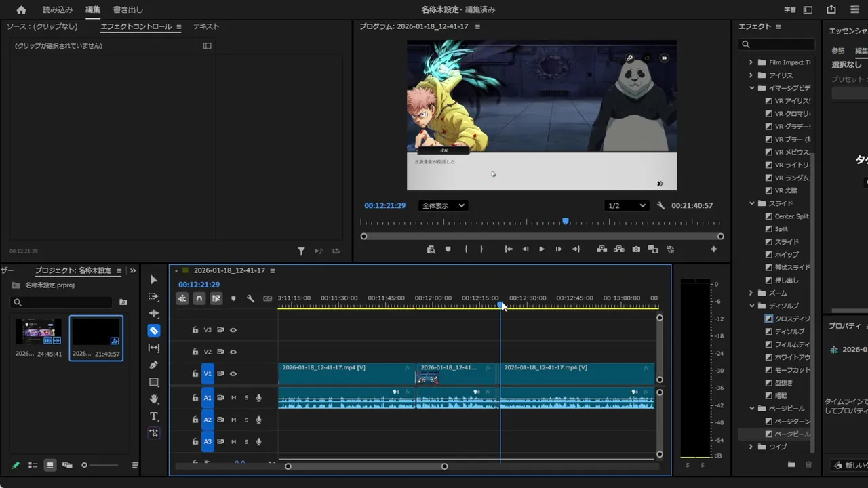Open the エフェクトコントロール panel tab
Viewport: 868px width, 488px height.
tap(136, 26)
